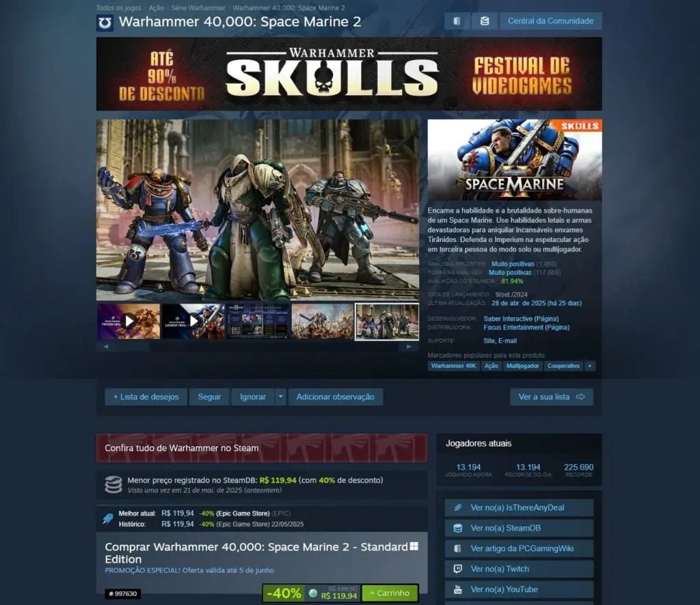Select the Cooperativo tag
Viewport: 700px width, 605px height.
(563, 366)
